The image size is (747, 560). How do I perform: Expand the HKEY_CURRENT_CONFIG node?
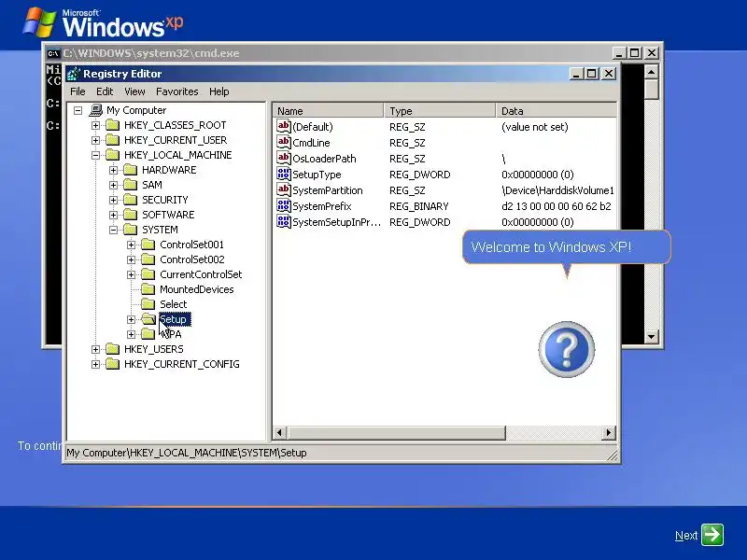click(96, 364)
